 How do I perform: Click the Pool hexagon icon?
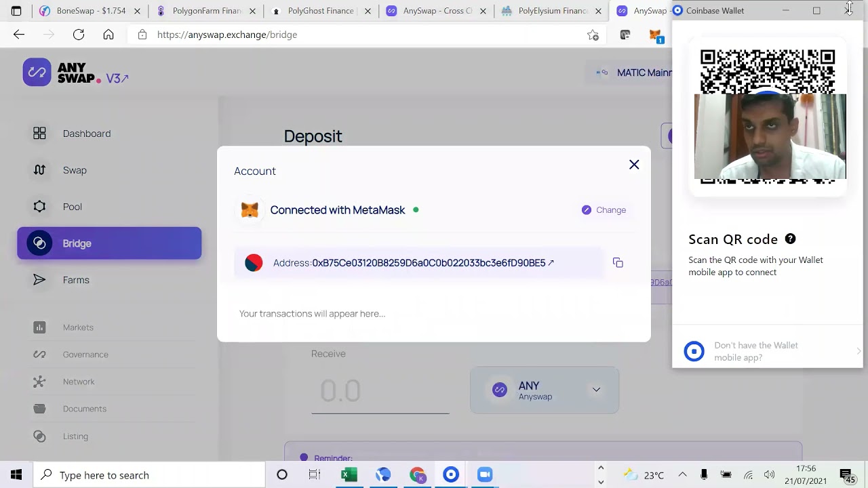coord(39,207)
